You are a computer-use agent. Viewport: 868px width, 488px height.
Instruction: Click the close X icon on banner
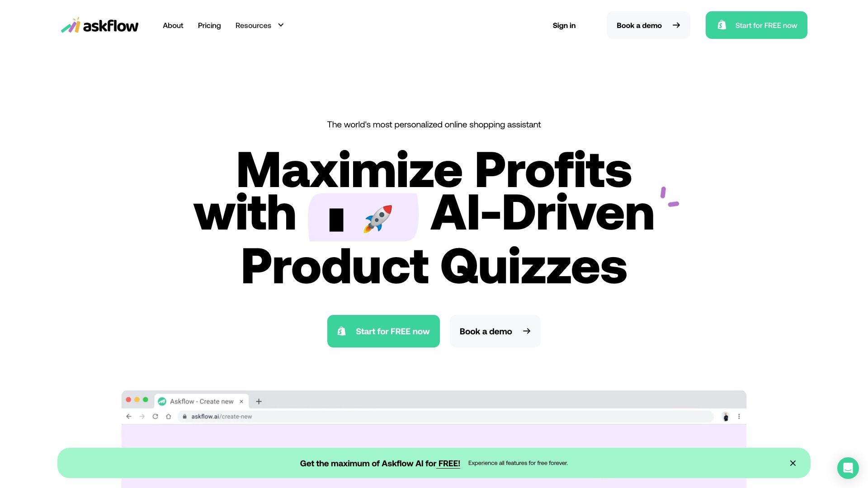(x=793, y=463)
